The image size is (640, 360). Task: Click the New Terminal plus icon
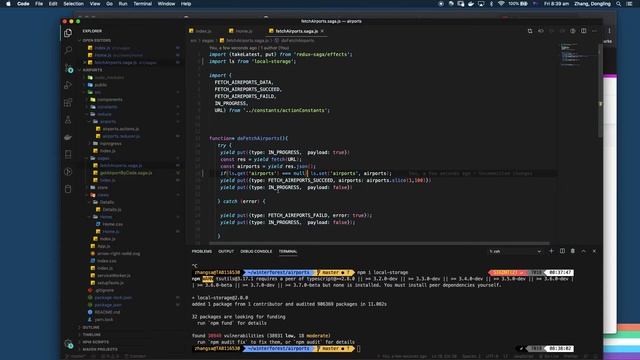click(551, 251)
